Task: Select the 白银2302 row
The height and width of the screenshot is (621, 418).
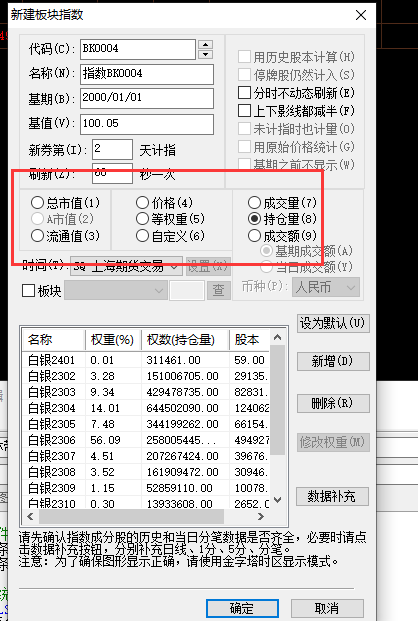Action: click(x=146, y=376)
